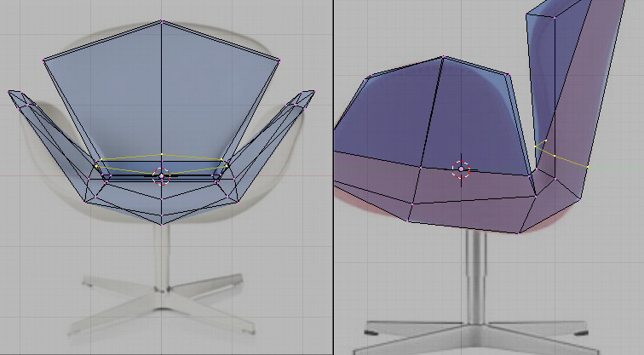Select the right corner vertex of the backrest in front view
This screenshot has width=644, height=355.
pos(279,60)
